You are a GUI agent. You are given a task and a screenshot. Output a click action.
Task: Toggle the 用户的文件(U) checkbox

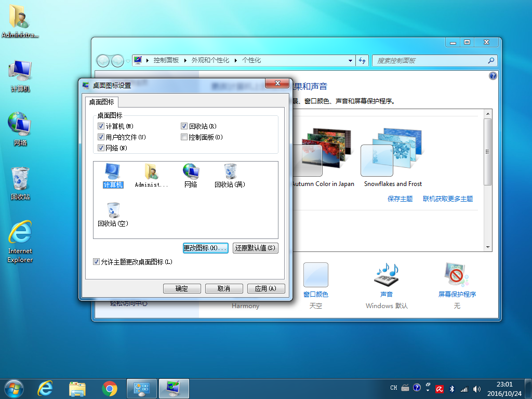(x=101, y=137)
